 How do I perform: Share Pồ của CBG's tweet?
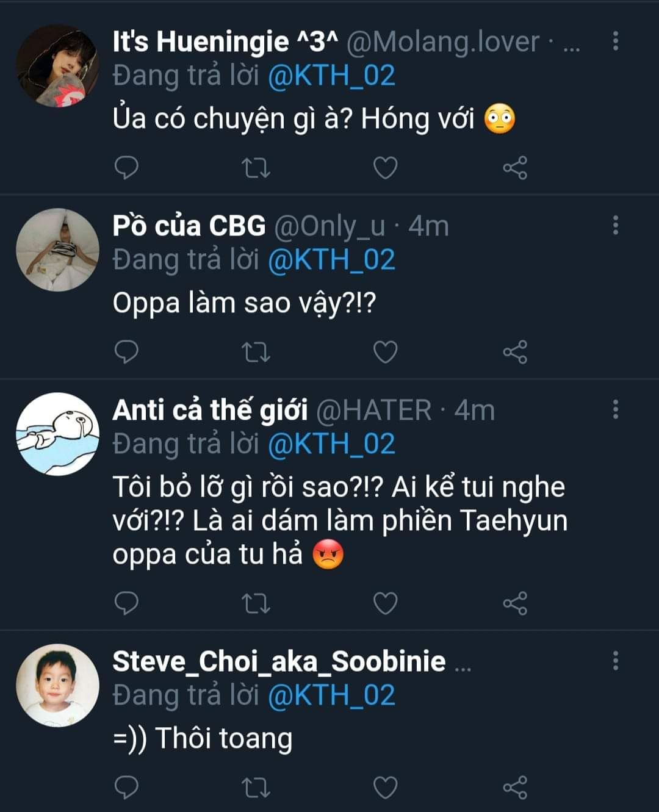(515, 352)
